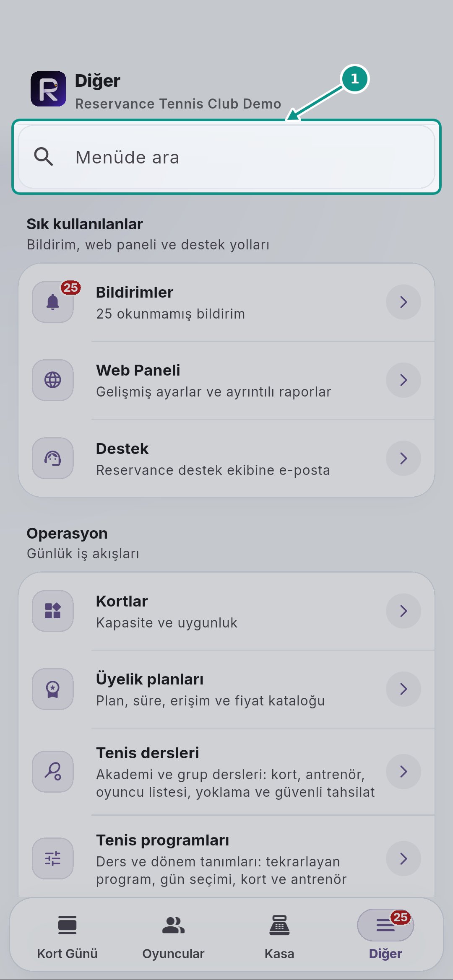This screenshot has width=453, height=980.
Task: Tap the Bildirimler bell icon
Action: point(53,302)
